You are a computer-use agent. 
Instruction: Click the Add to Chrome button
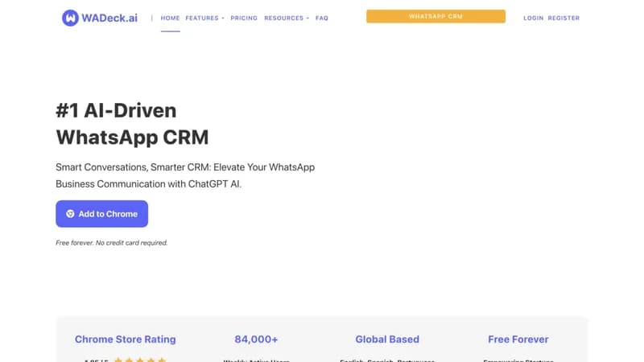pos(102,214)
